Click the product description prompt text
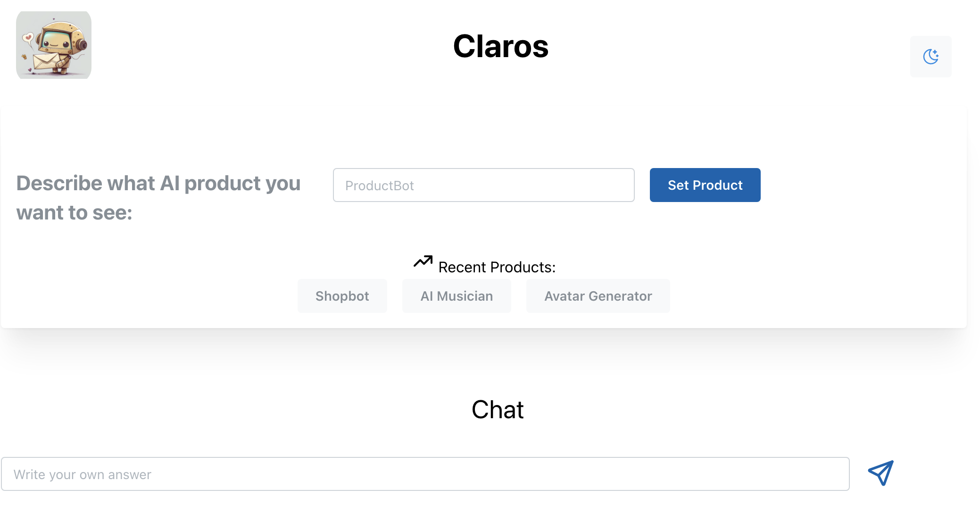The width and height of the screenshot is (980, 506). (158, 198)
